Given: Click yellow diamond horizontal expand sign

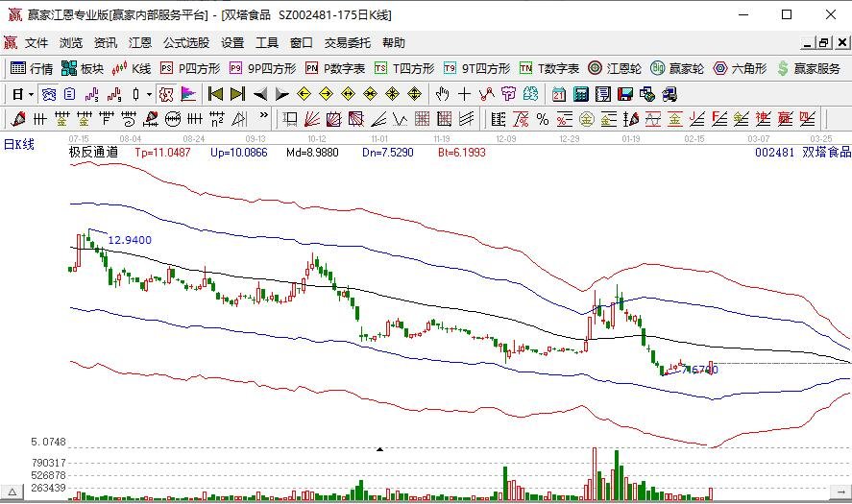Looking at the screenshot, I should [x=348, y=94].
